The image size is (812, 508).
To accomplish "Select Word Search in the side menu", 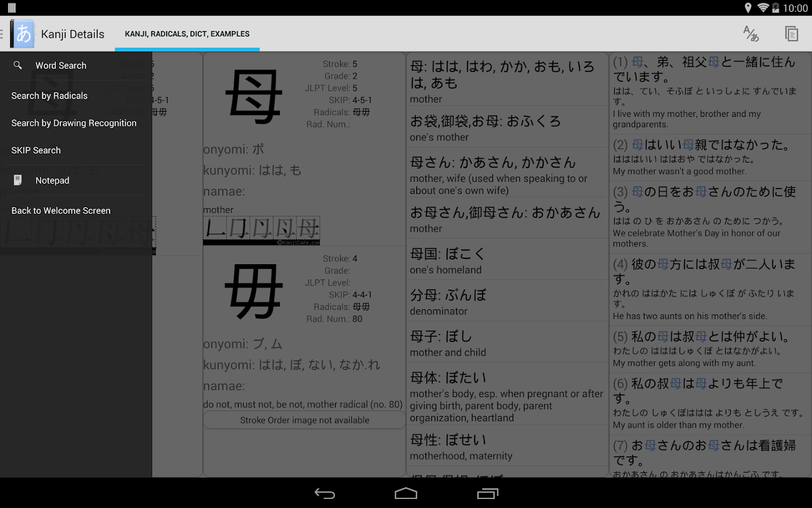I will coord(60,65).
